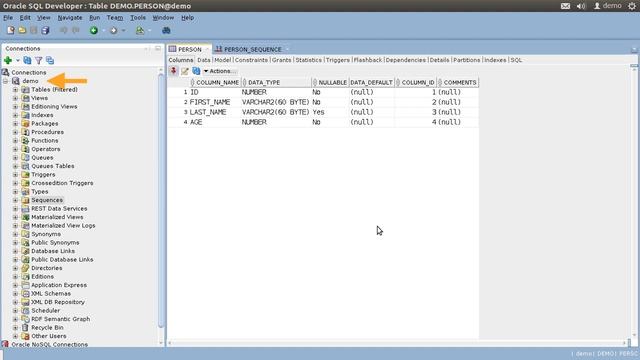This screenshot has width=640, height=360.
Task: Sort by DATA_TYPE header
Action: coord(276,82)
